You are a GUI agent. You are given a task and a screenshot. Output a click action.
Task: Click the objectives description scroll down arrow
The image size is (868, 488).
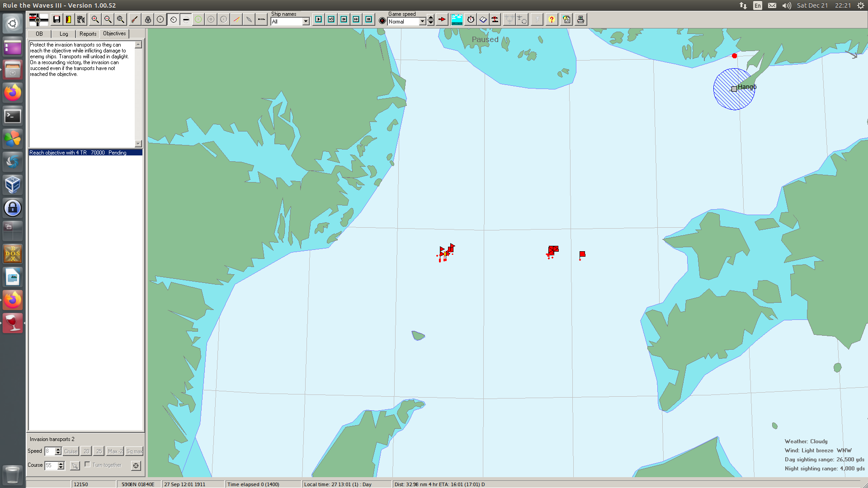click(138, 144)
